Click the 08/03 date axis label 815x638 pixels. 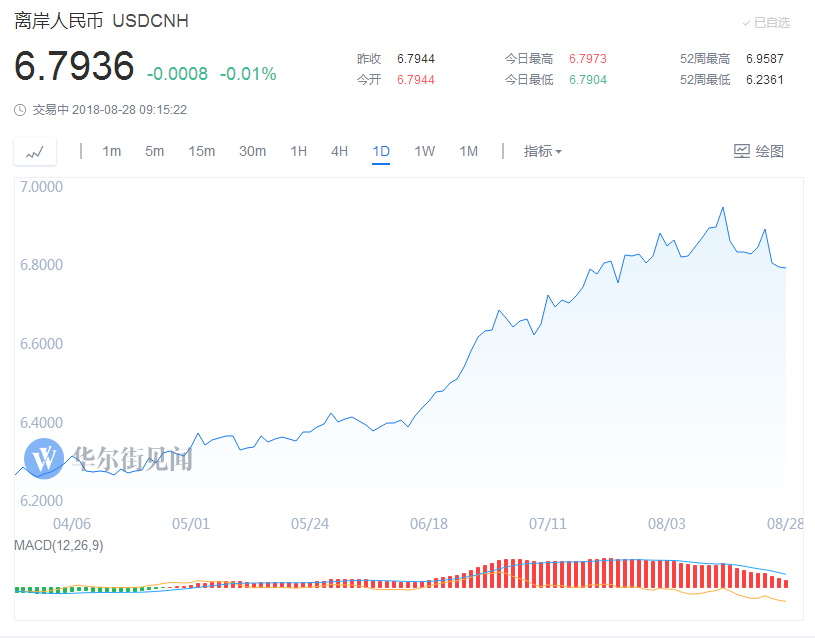pyautogui.click(x=666, y=523)
